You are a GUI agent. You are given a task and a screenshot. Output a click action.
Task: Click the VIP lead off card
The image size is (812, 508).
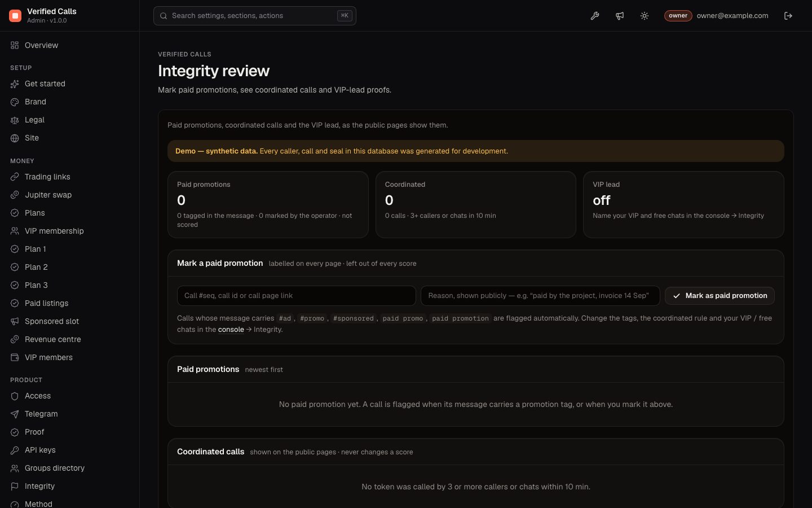click(x=683, y=204)
